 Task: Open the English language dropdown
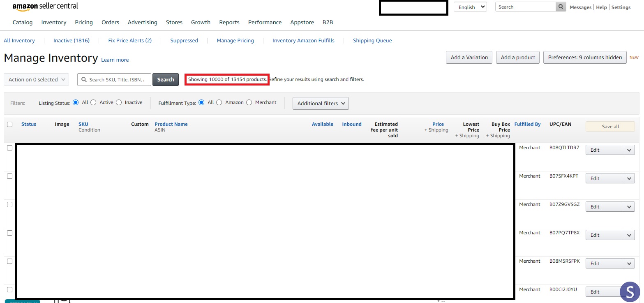(470, 7)
